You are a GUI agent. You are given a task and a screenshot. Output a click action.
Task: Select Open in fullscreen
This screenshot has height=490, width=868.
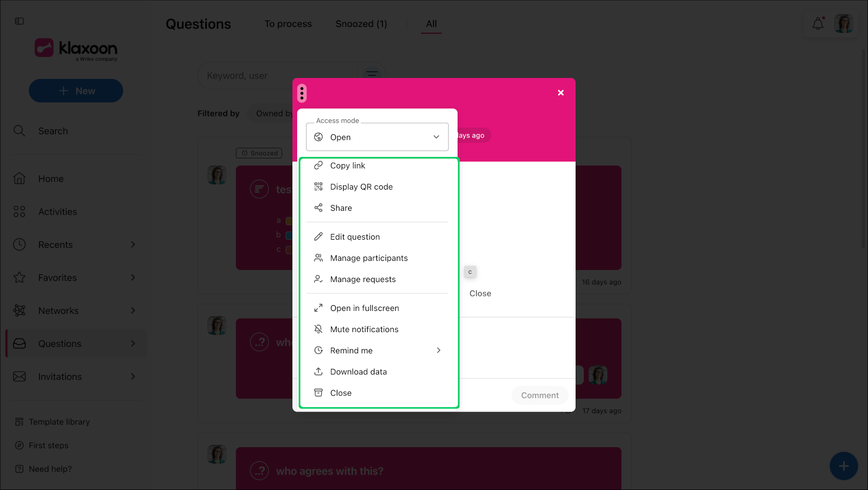click(377, 308)
